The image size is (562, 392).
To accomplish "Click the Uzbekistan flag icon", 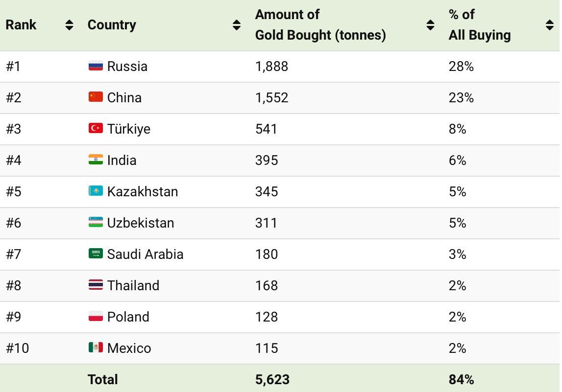I will pos(96,222).
